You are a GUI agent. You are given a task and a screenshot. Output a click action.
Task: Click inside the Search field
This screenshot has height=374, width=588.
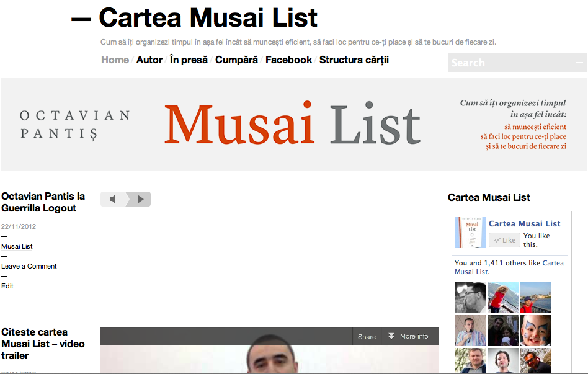coord(509,63)
